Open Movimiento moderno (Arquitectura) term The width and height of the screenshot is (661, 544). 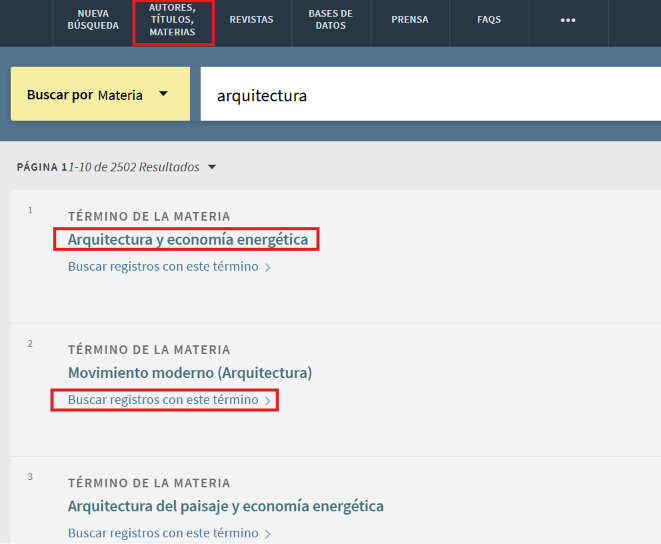coord(190,373)
